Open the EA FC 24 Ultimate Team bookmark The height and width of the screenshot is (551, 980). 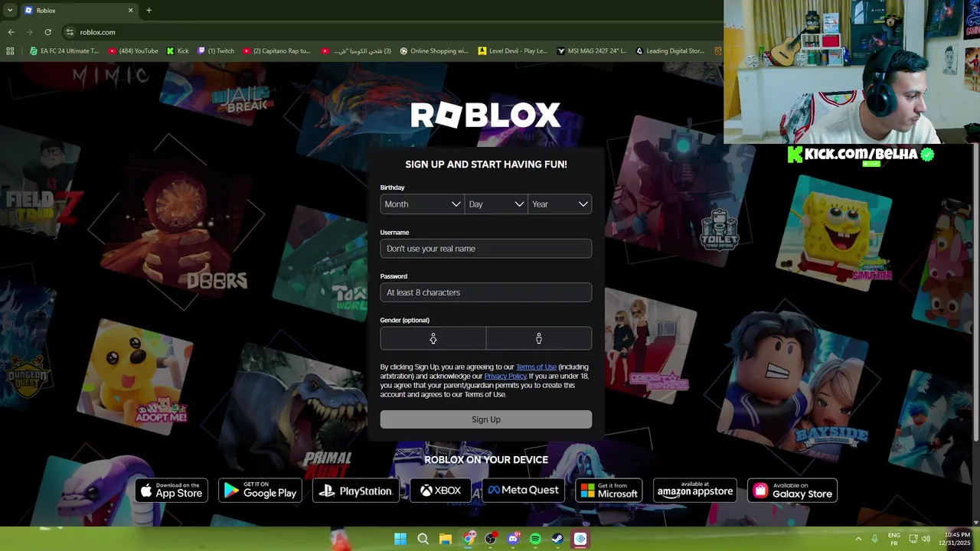[64, 51]
